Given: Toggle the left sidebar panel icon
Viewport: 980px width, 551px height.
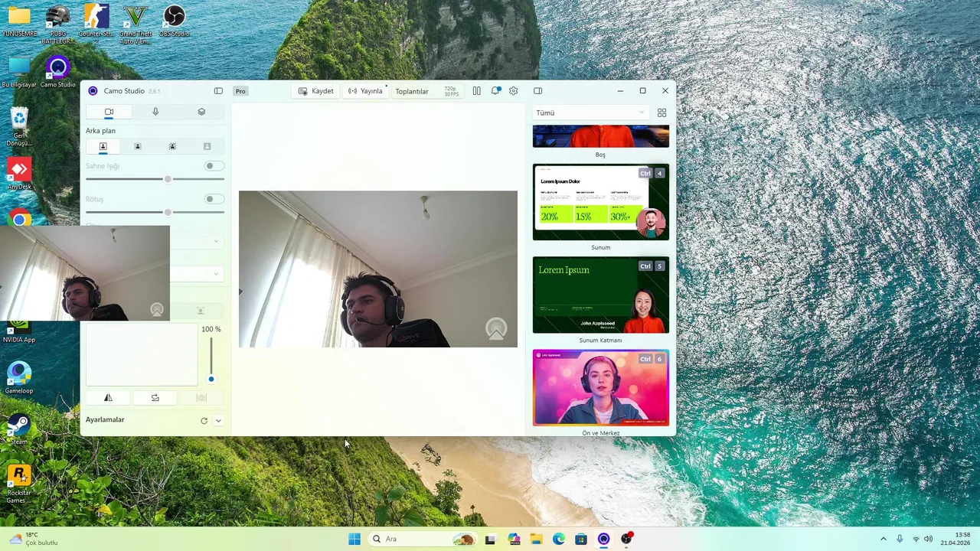Looking at the screenshot, I should [x=218, y=91].
